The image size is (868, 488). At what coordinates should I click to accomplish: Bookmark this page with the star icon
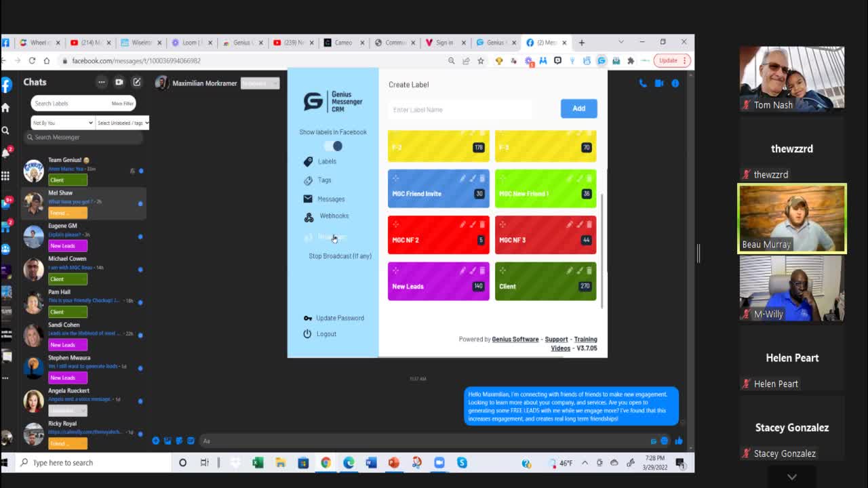481,61
